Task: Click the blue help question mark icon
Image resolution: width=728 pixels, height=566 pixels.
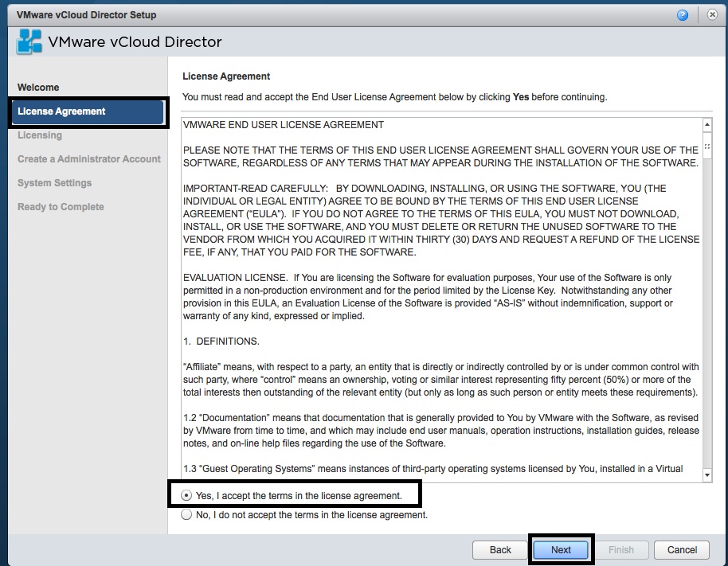Action: tap(683, 15)
